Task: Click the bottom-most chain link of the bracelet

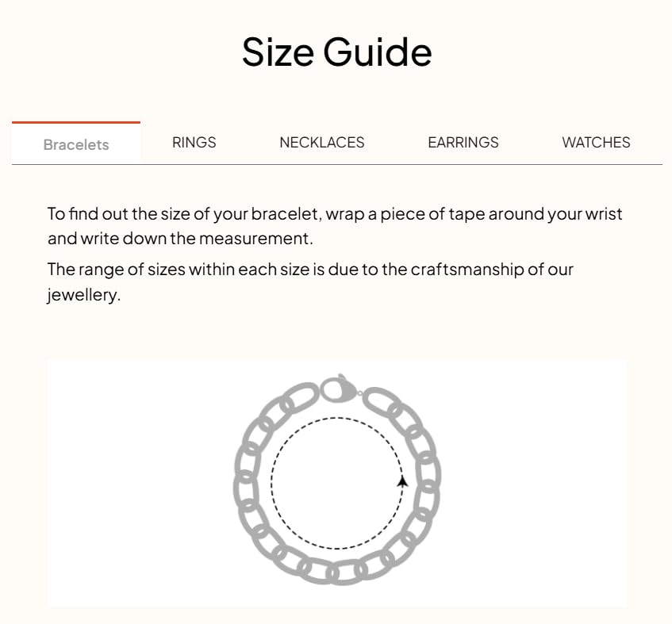Action: [x=344, y=572]
